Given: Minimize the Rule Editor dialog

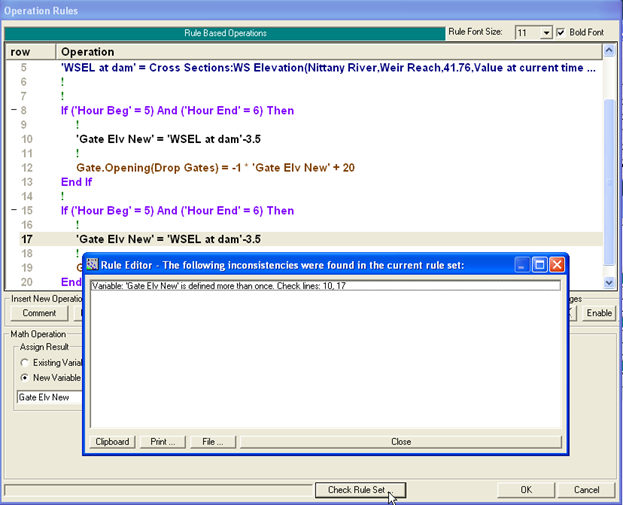Looking at the screenshot, I should pos(523,265).
